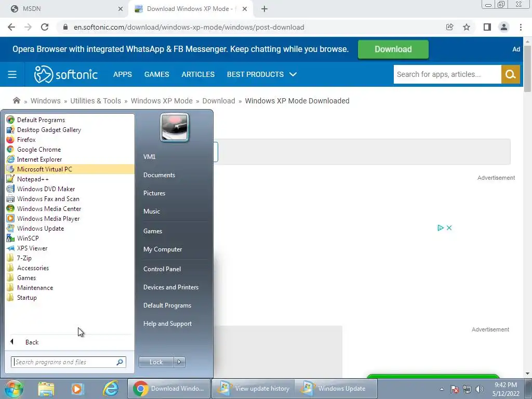Open Help and Support

167,324
